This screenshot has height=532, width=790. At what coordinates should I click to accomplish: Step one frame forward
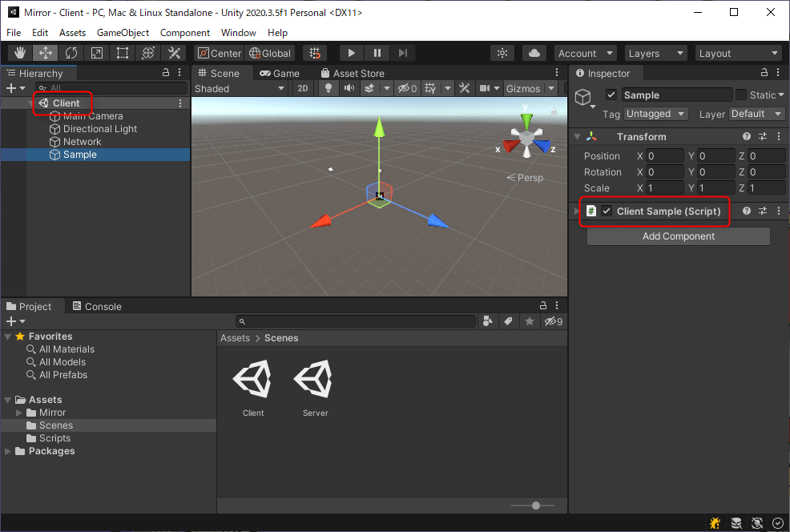(x=402, y=53)
